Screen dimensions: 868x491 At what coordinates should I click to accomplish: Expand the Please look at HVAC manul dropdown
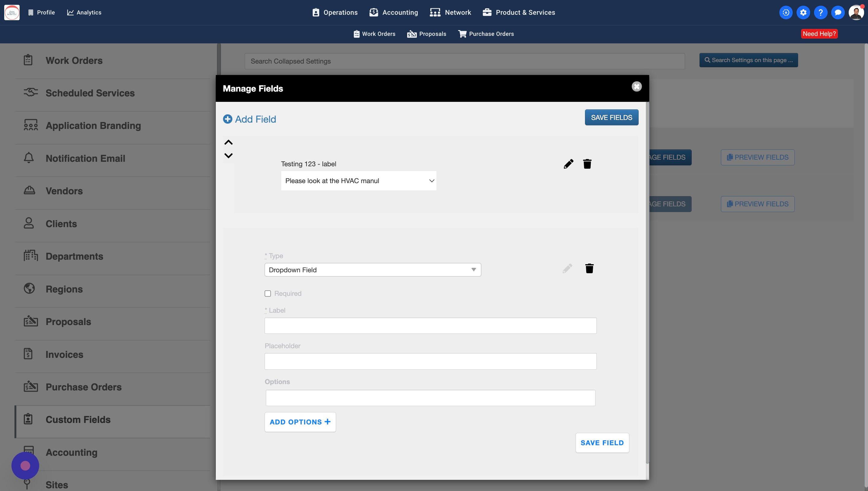coord(358,181)
